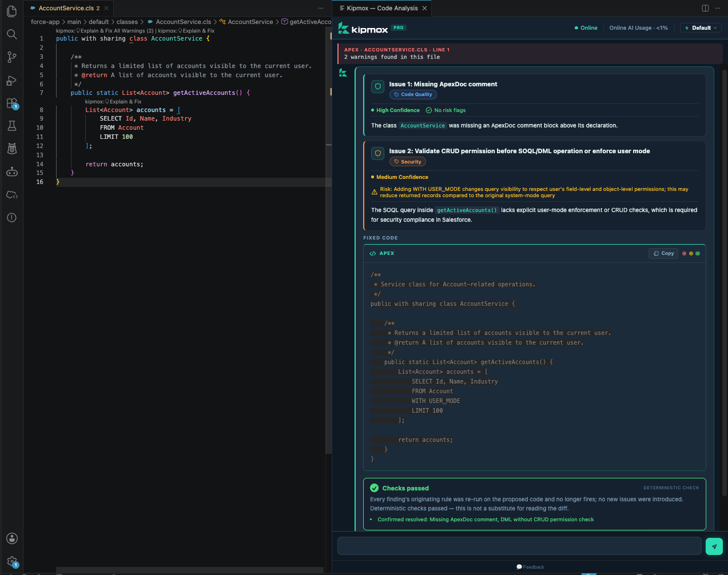Click the shield icon for Issue 1
Viewport: 728px width, 575px height.
[x=377, y=86]
